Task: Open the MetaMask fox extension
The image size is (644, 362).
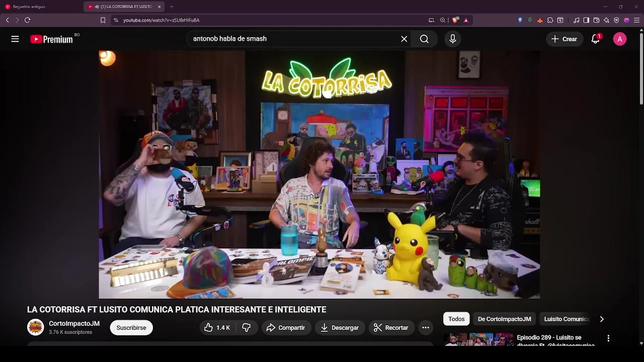Action: click(540, 20)
